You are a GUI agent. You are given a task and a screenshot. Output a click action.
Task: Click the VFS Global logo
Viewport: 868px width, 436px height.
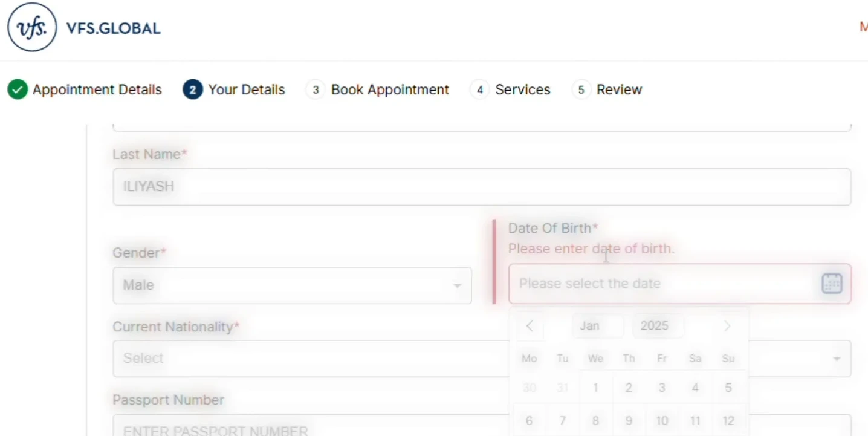(84, 28)
